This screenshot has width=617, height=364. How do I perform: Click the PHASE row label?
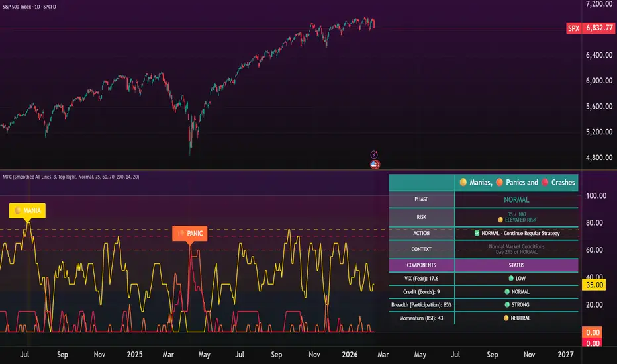(421, 199)
